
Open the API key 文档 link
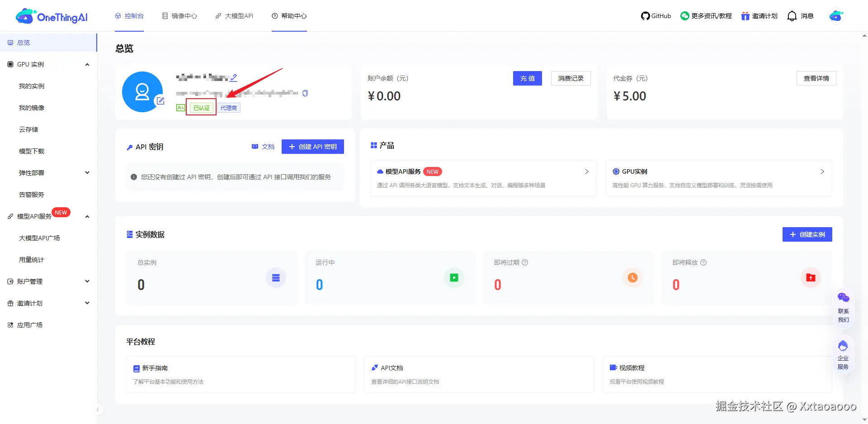coord(263,147)
